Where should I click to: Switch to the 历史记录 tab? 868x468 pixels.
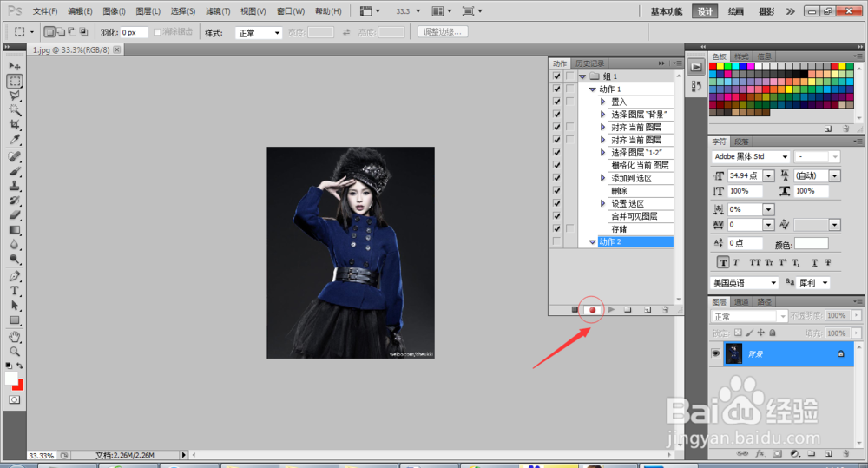coord(589,63)
